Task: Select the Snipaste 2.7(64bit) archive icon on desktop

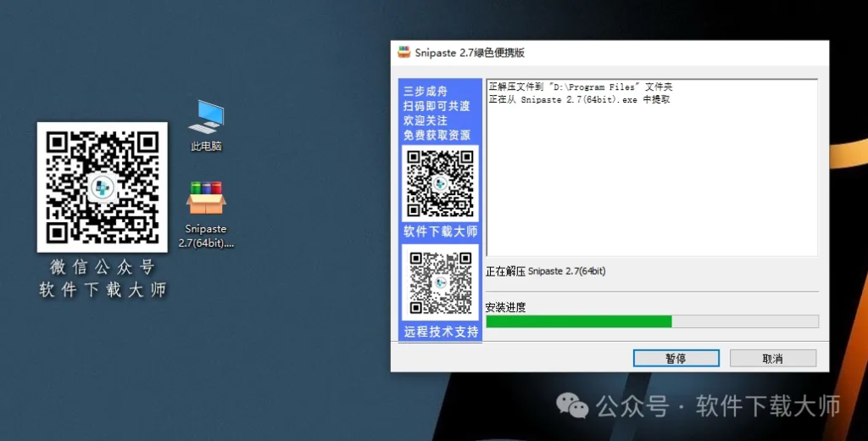Action: pos(206,214)
